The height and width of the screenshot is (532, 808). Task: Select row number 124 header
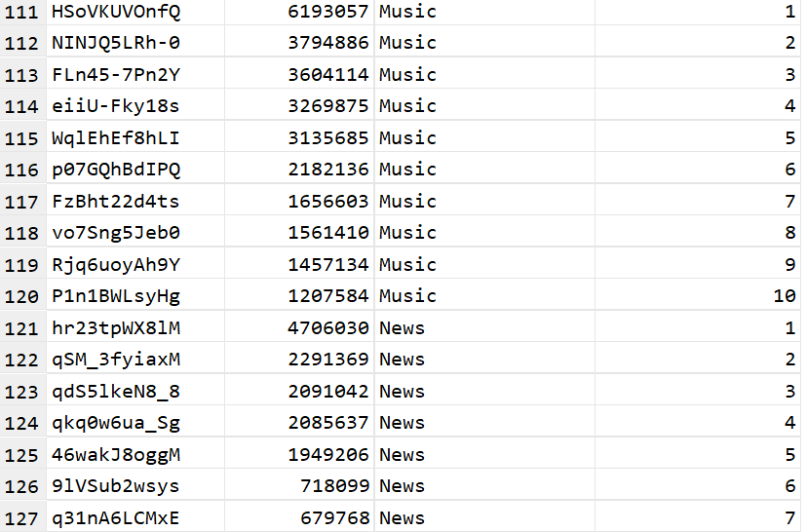[22, 423]
